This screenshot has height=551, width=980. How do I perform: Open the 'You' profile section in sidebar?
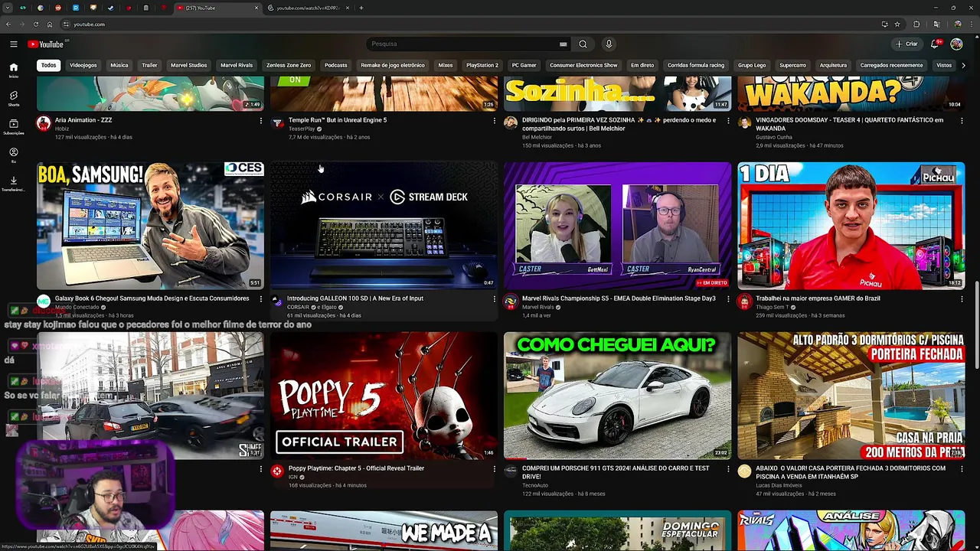[13, 155]
